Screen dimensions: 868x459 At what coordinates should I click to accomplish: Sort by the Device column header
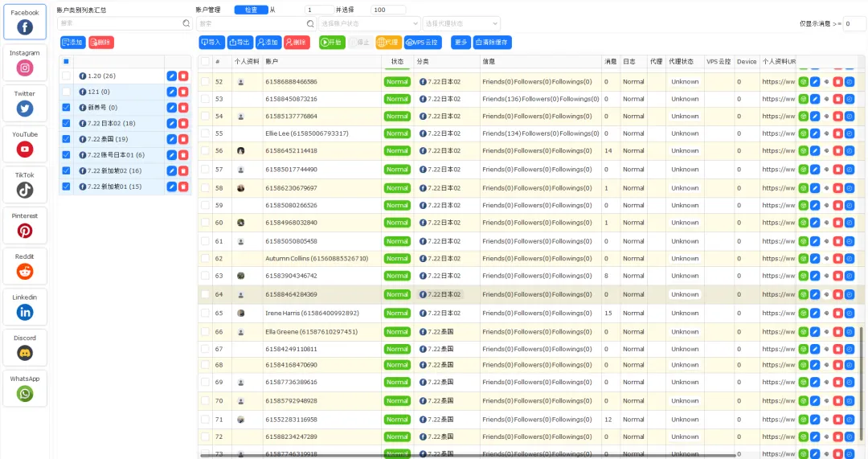coord(746,61)
